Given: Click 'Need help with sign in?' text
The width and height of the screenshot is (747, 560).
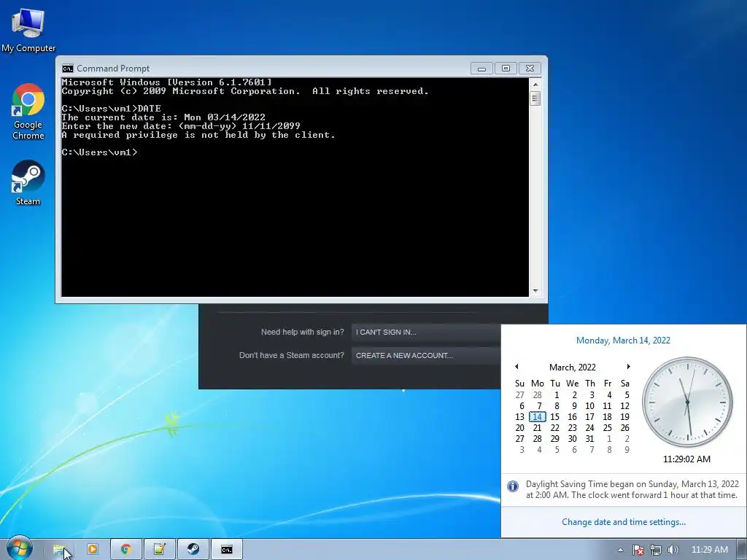Looking at the screenshot, I should 303,332.
